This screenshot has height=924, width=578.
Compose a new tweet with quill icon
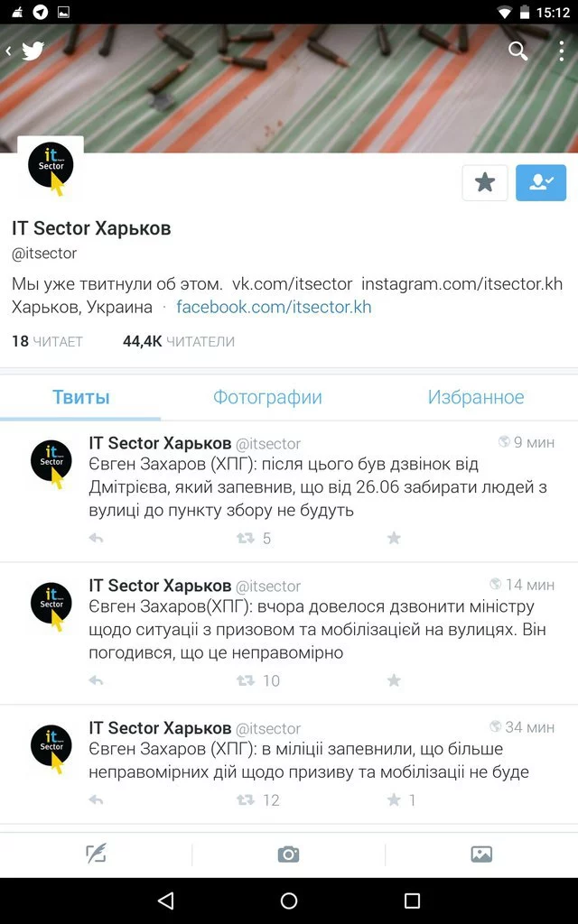click(96, 854)
